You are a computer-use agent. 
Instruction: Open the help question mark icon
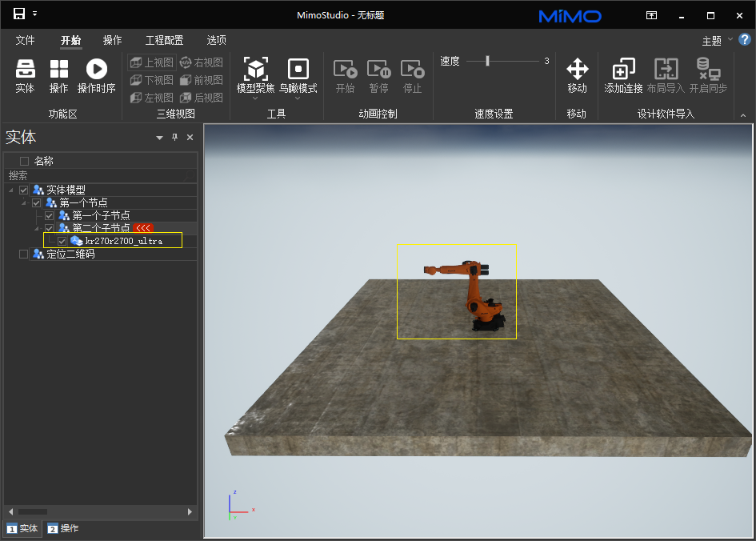(x=745, y=39)
